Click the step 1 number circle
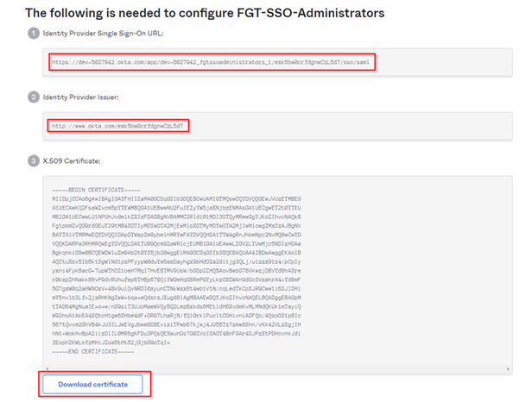 point(30,32)
